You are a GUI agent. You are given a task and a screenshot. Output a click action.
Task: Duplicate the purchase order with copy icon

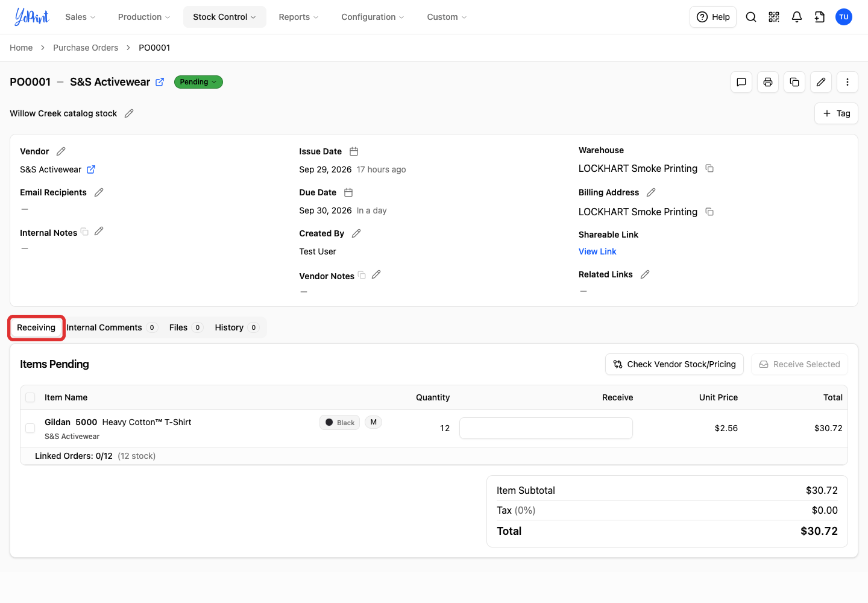click(x=794, y=82)
